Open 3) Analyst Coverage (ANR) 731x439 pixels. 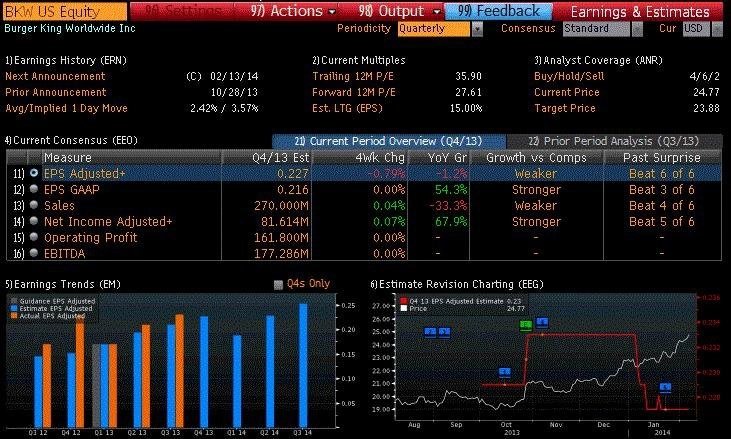coord(598,61)
